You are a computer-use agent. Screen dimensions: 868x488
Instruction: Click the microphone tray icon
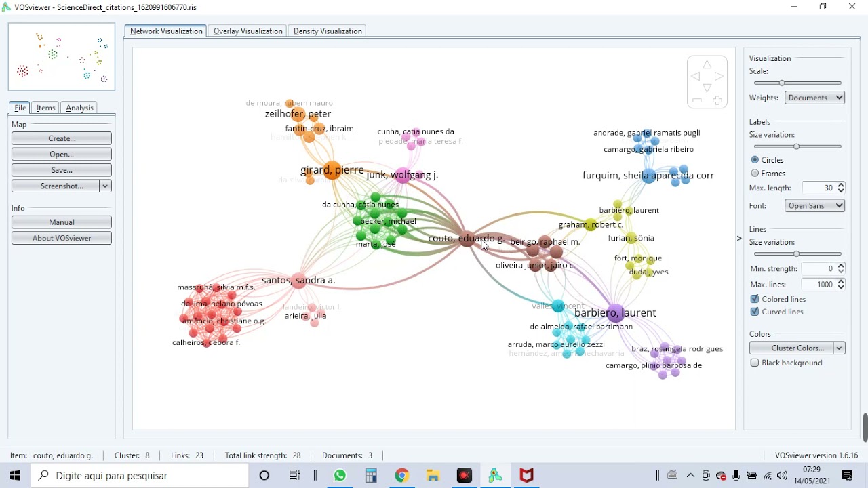pos(736,476)
